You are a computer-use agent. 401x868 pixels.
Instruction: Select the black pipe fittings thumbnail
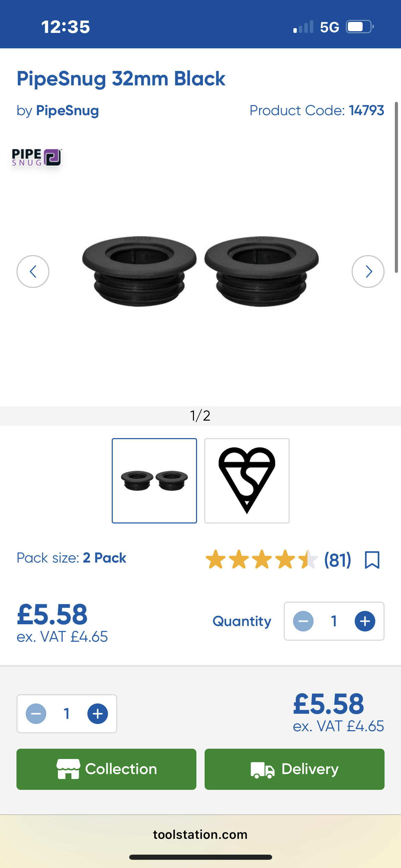(x=154, y=481)
